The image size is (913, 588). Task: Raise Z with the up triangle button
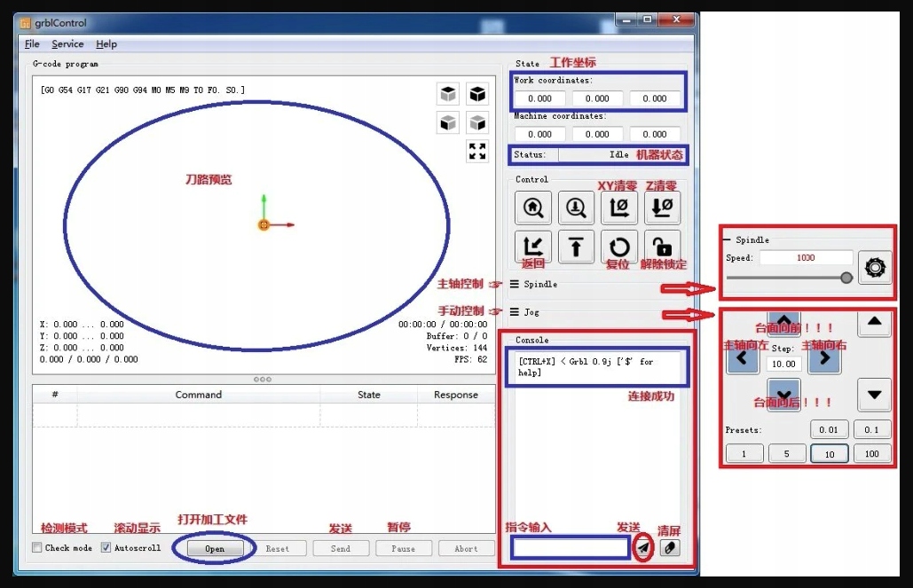click(x=874, y=322)
